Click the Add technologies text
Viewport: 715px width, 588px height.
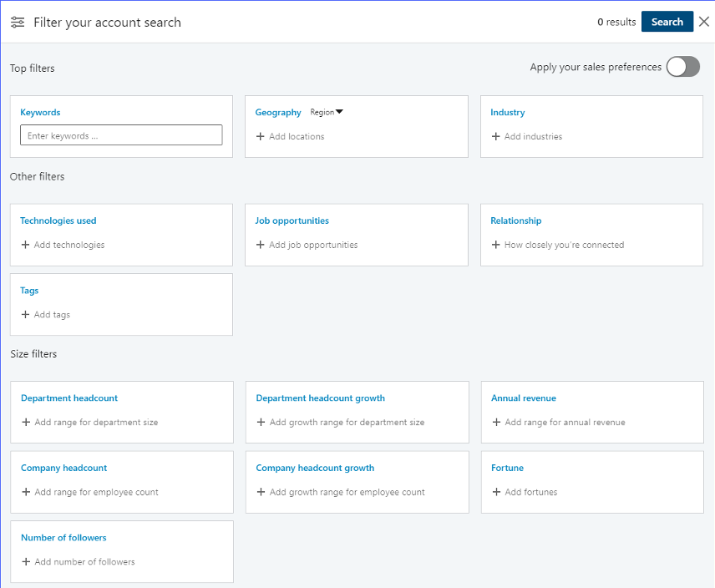(68, 245)
